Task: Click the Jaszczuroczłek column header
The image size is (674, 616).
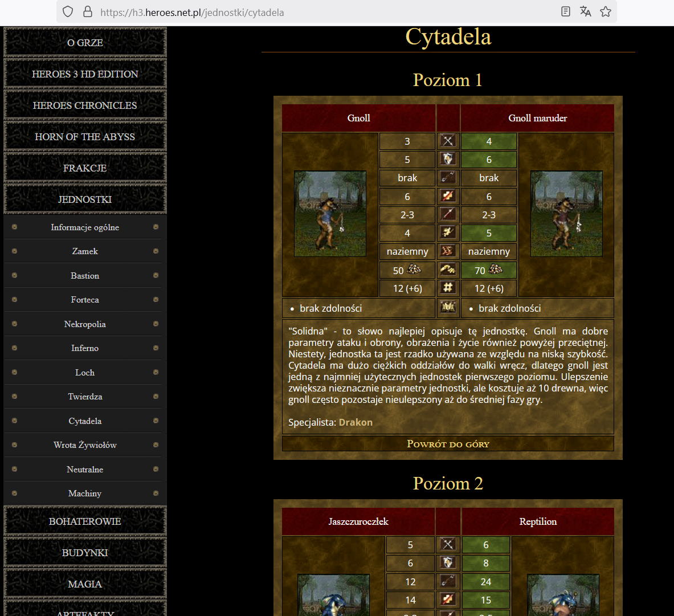Action: point(358,521)
